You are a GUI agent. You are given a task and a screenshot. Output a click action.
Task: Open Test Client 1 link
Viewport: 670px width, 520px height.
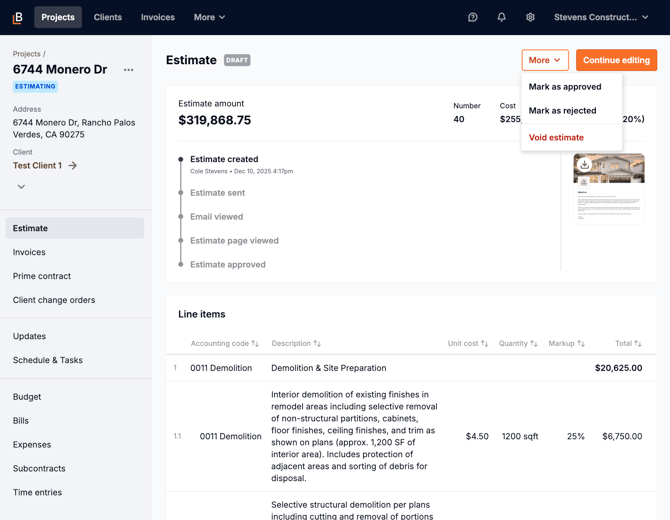click(37, 166)
